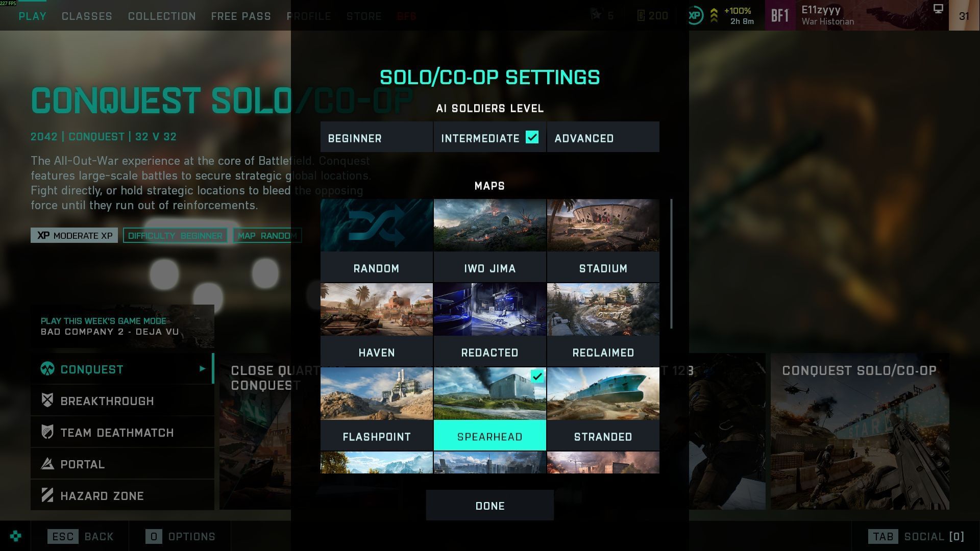Open the Classes tab
Image resolution: width=980 pixels, height=551 pixels.
pyautogui.click(x=87, y=16)
